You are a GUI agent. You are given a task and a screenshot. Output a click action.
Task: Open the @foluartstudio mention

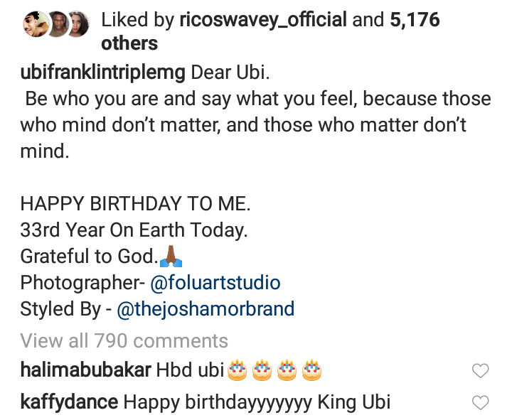214,283
